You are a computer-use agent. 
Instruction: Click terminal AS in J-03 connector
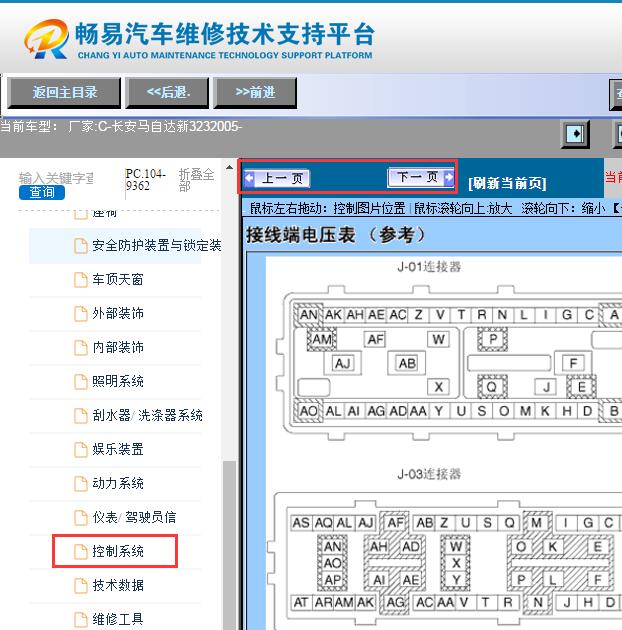pyautogui.click(x=301, y=523)
